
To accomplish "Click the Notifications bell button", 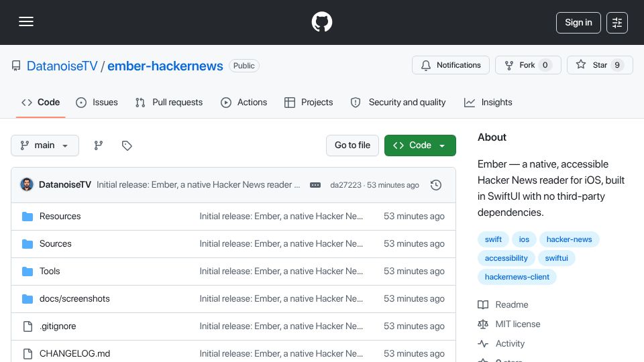I will (x=451, y=65).
